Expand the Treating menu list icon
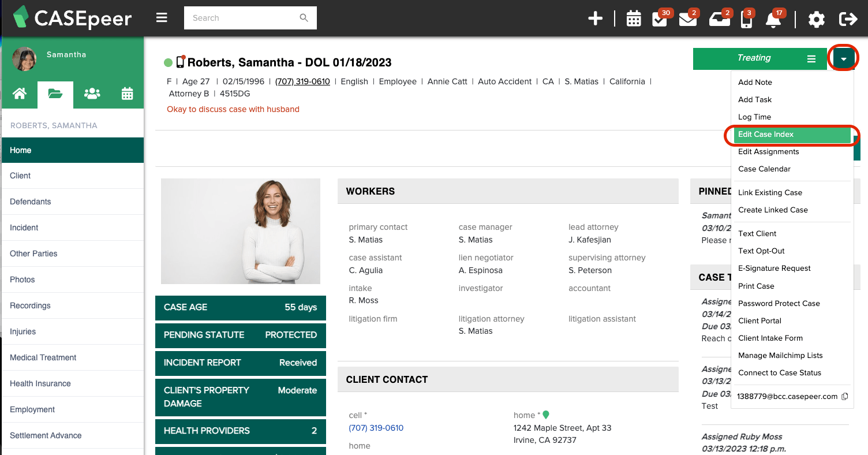Viewport: 868px width, 455px height. point(811,58)
